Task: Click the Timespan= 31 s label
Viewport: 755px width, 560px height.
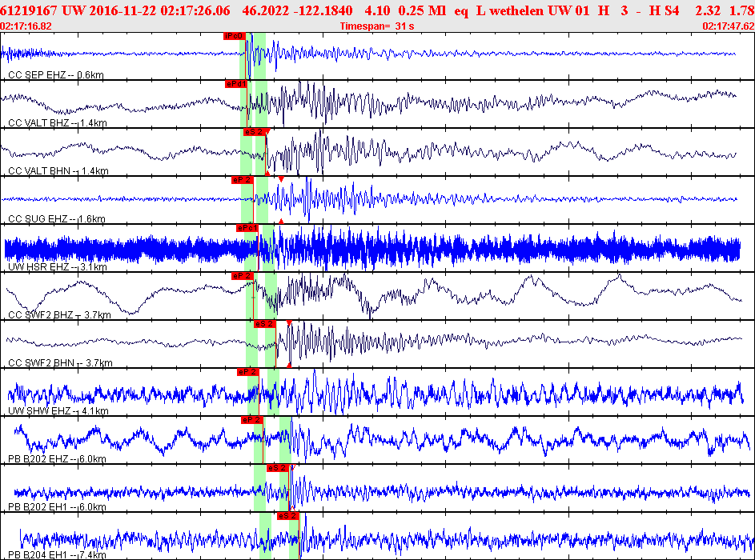Action: tap(377, 26)
